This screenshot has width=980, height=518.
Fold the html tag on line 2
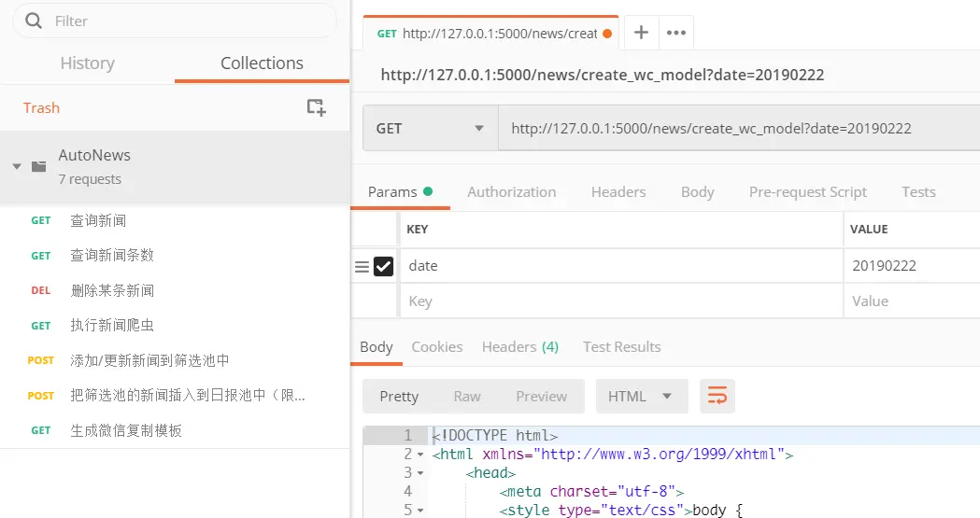coord(420,455)
